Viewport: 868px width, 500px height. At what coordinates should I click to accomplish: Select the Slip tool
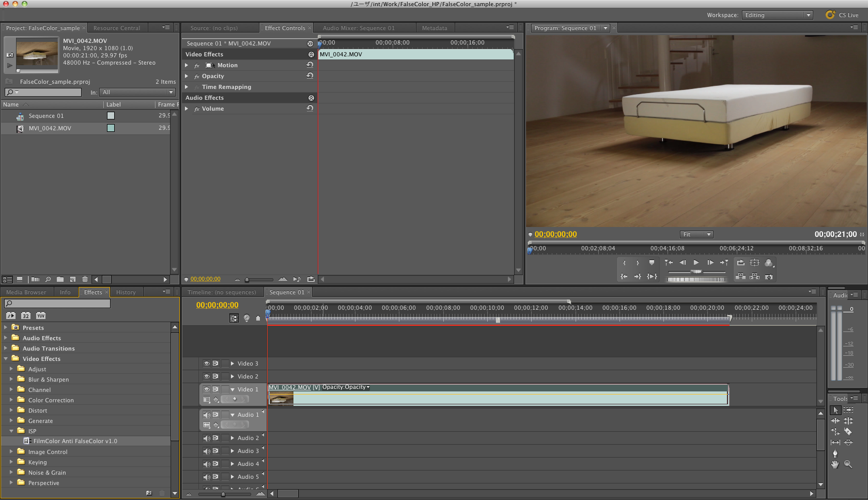coord(835,443)
